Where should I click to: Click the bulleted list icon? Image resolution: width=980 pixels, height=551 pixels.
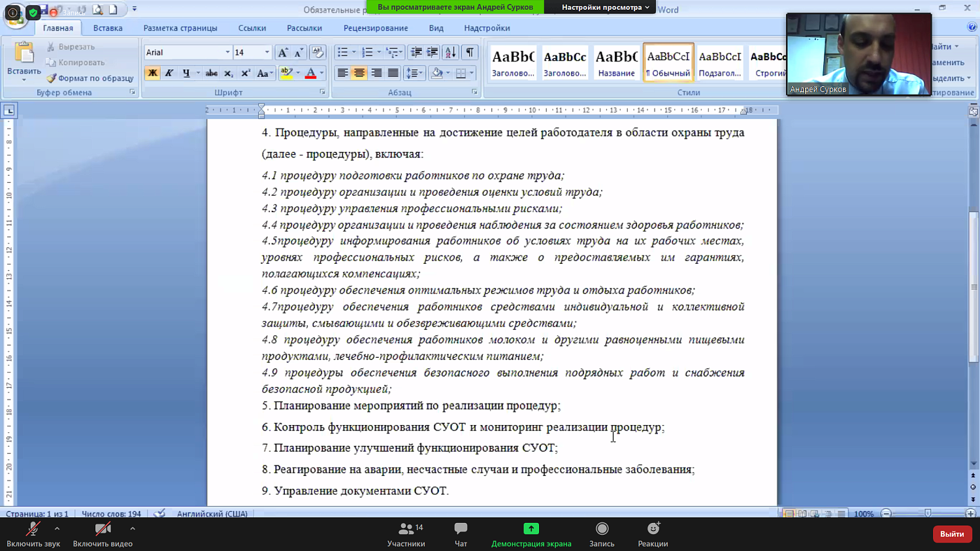click(342, 52)
